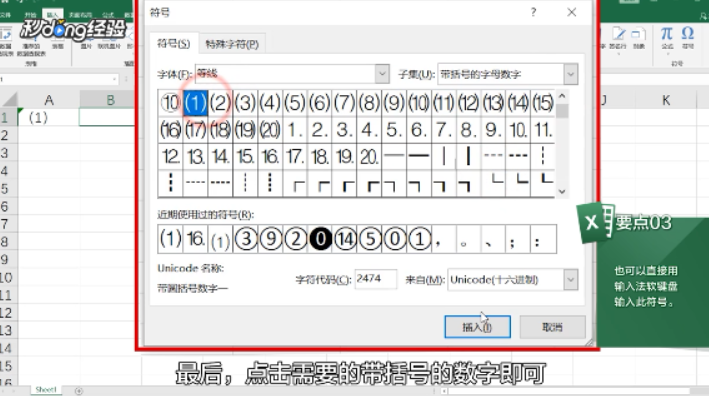Screen dimensions: 709x396
Task: Select the '1.' number-with-period symbol
Action: 295,130
